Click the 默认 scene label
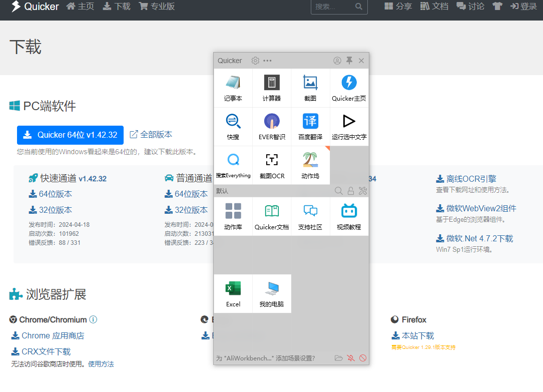The width and height of the screenshot is (543, 392). [x=222, y=191]
